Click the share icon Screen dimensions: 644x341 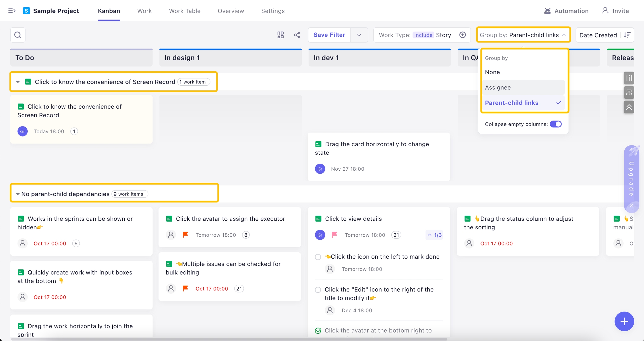[297, 35]
